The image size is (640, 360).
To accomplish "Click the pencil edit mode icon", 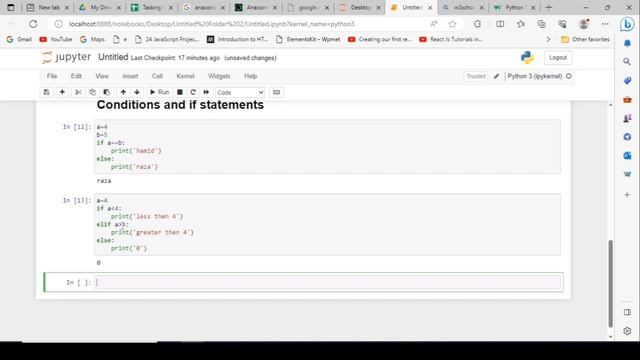I will click(x=496, y=76).
